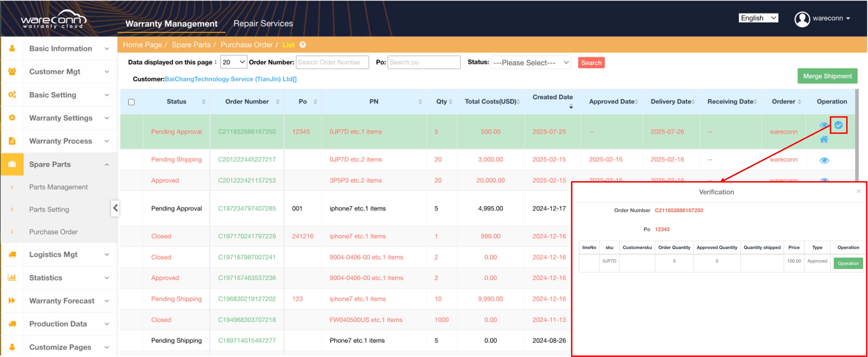This screenshot has width=868, height=357.
Task: Click the help question mark beside List
Action: pyautogui.click(x=303, y=45)
